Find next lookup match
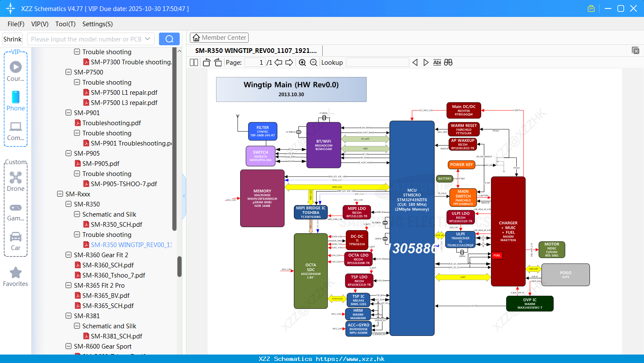The width and height of the screenshot is (644, 363). [x=426, y=63]
